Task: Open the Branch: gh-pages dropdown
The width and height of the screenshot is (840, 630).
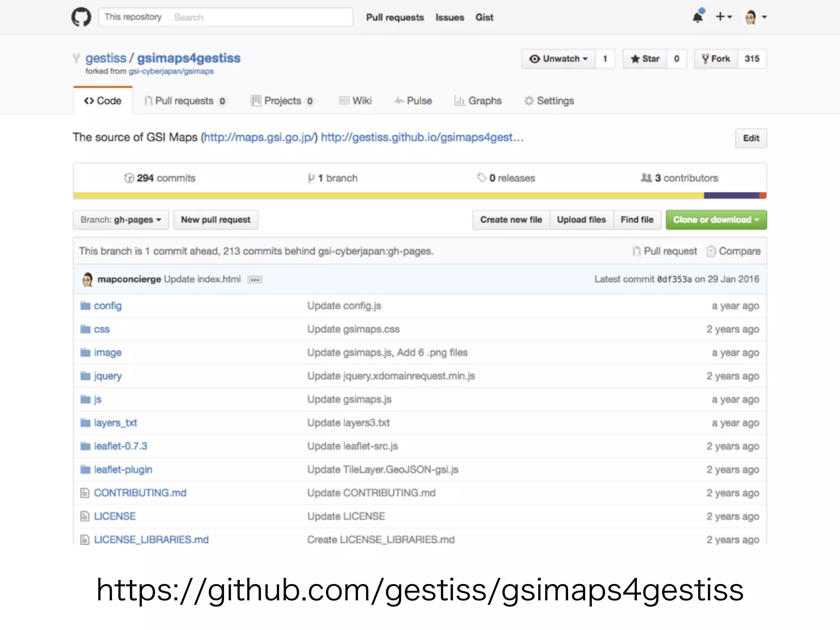Action: click(x=121, y=220)
